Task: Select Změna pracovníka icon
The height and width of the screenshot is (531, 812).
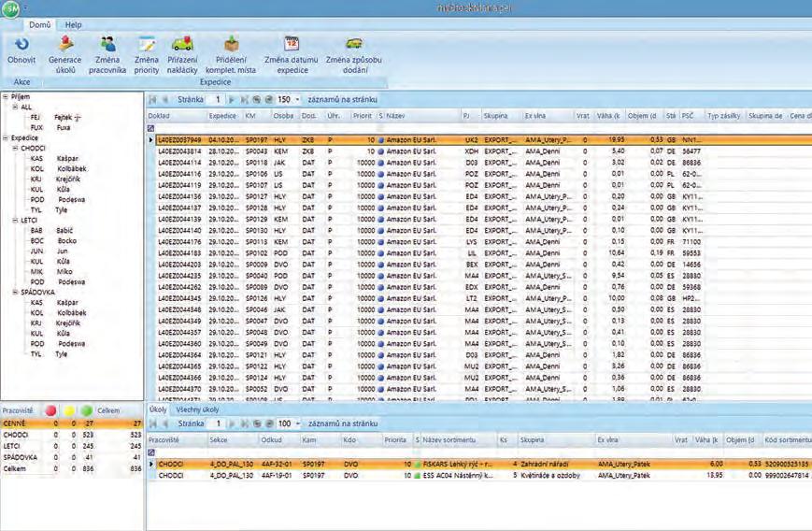Action: tap(107, 45)
